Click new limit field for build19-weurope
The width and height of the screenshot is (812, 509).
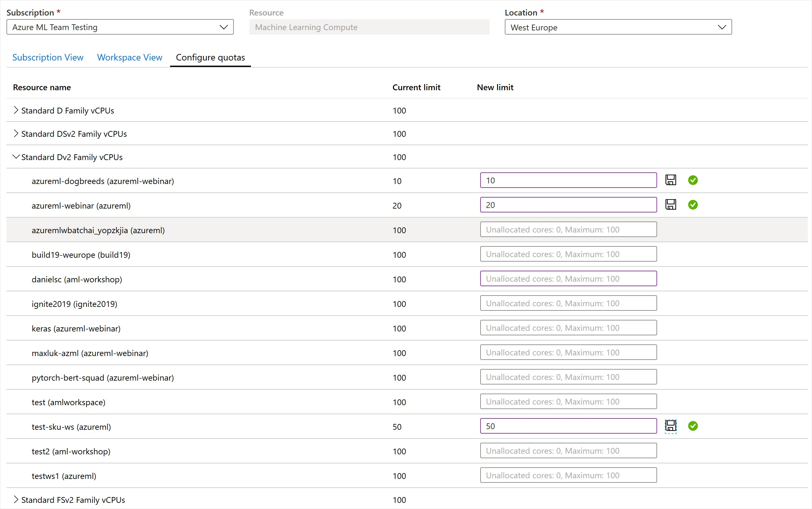pos(568,254)
